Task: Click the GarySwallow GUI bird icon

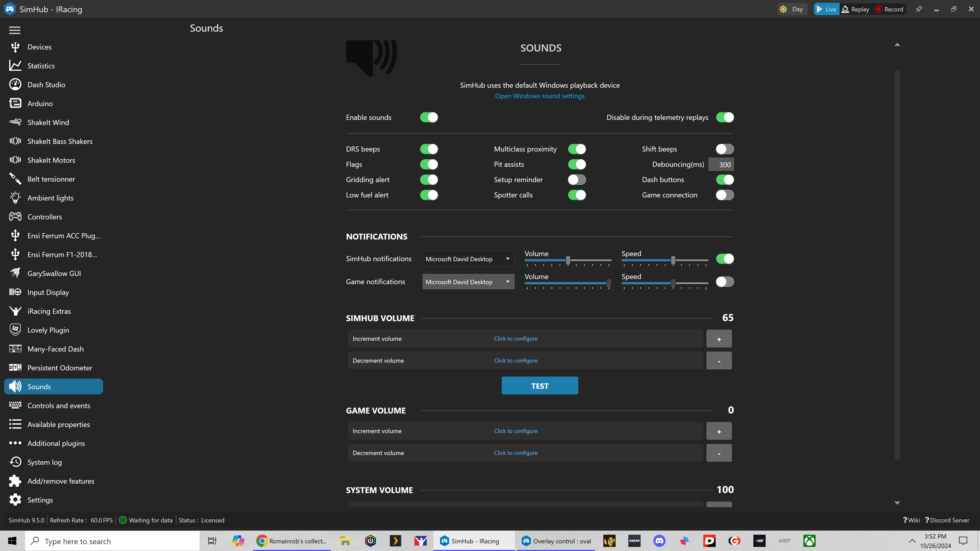Action: (x=15, y=273)
